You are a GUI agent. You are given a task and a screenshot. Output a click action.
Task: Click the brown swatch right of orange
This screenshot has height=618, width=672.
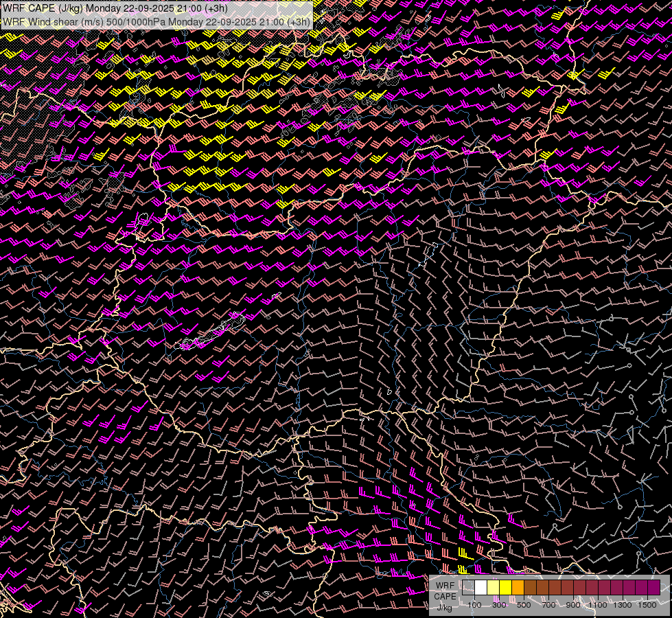point(531,587)
